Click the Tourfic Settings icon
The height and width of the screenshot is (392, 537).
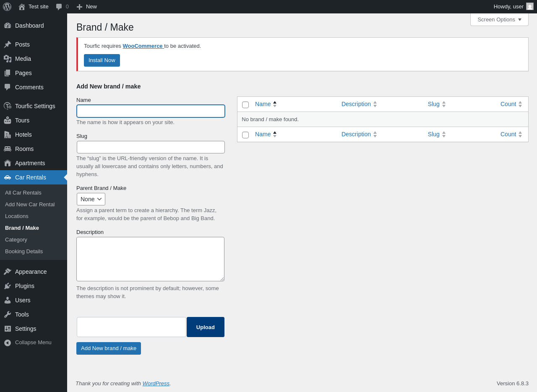click(x=8, y=106)
